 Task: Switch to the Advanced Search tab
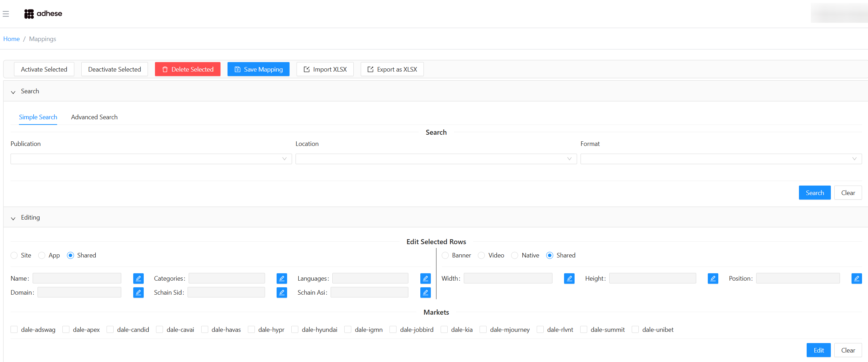pyautogui.click(x=94, y=117)
